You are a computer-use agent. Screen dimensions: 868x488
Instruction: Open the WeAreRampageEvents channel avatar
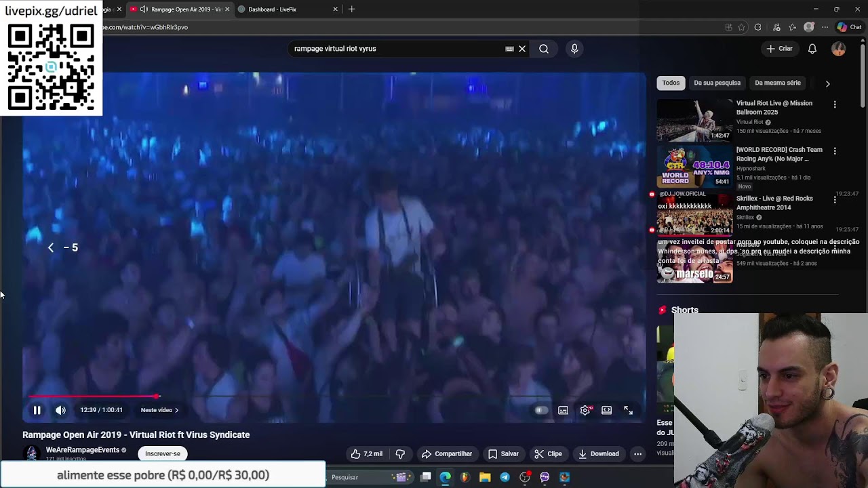(32, 453)
